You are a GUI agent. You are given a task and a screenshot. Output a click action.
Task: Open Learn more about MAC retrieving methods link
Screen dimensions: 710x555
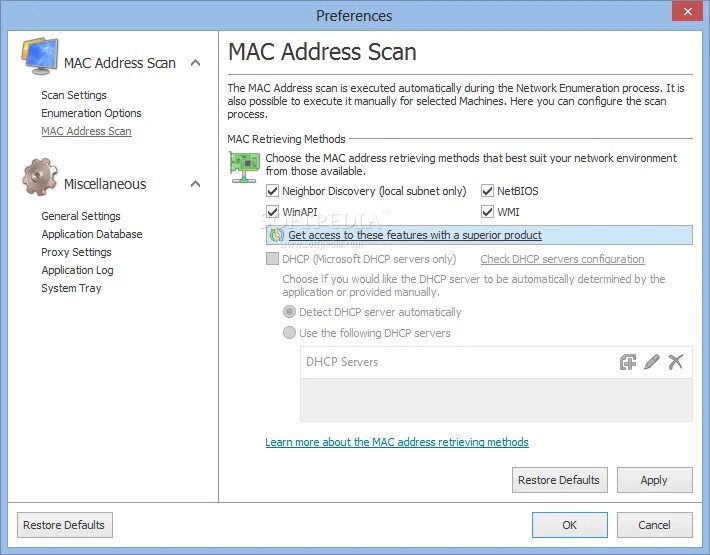[397, 442]
